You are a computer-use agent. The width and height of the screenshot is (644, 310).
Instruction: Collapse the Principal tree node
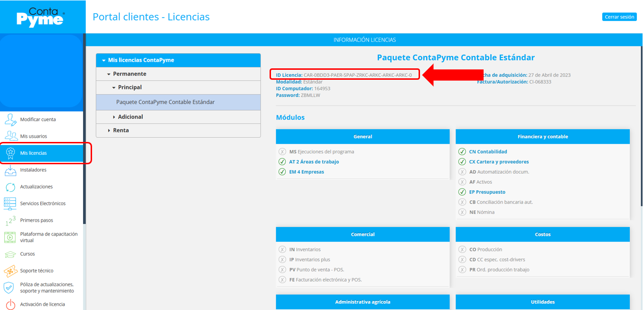click(x=178, y=87)
